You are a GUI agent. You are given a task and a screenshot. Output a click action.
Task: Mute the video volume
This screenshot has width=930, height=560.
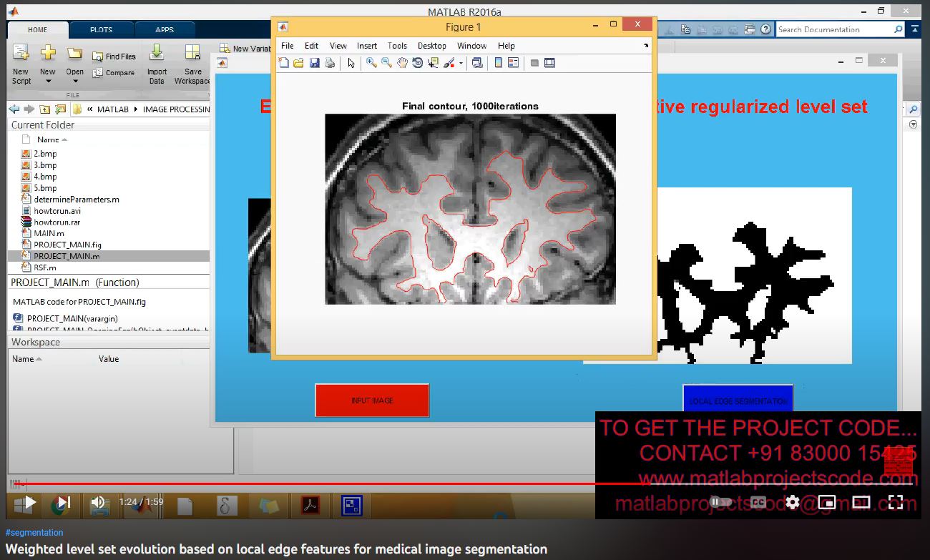[x=99, y=502]
